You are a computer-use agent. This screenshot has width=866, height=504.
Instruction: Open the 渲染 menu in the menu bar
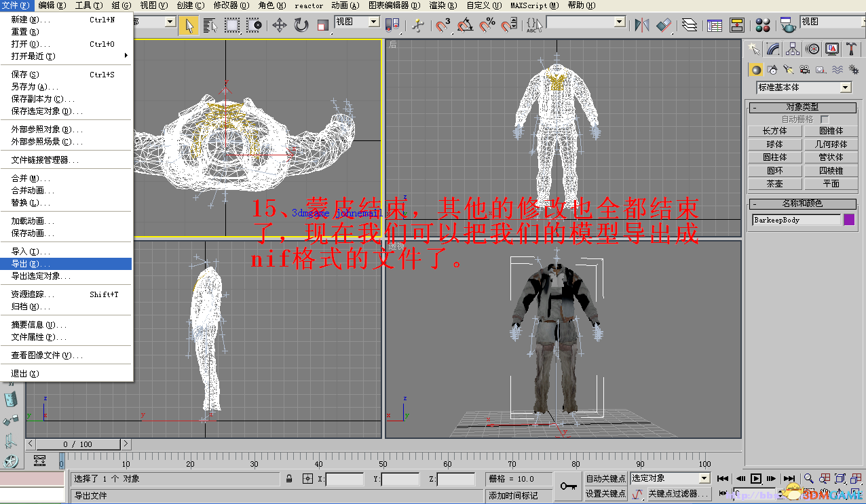(x=443, y=5)
